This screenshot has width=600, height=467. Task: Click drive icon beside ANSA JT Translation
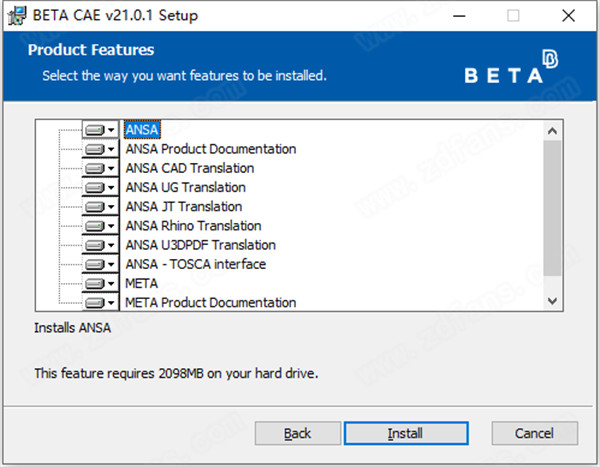coord(95,207)
